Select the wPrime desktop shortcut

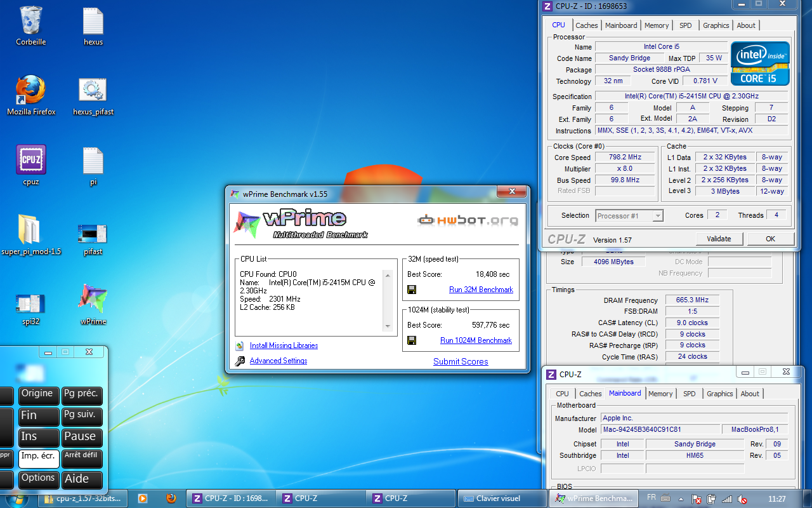pos(93,305)
